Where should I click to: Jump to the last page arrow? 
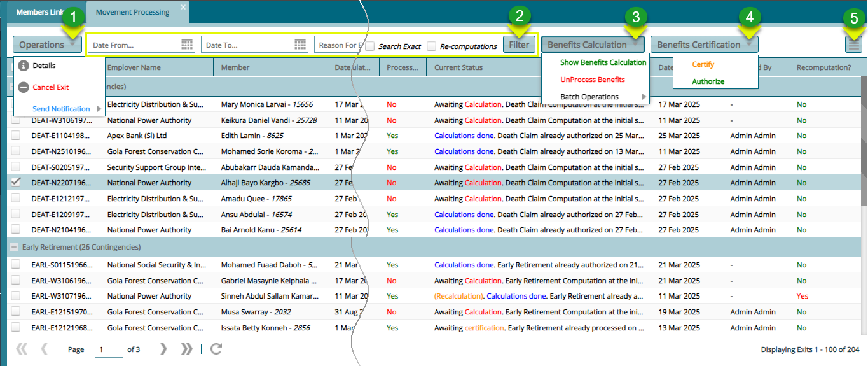click(x=187, y=349)
